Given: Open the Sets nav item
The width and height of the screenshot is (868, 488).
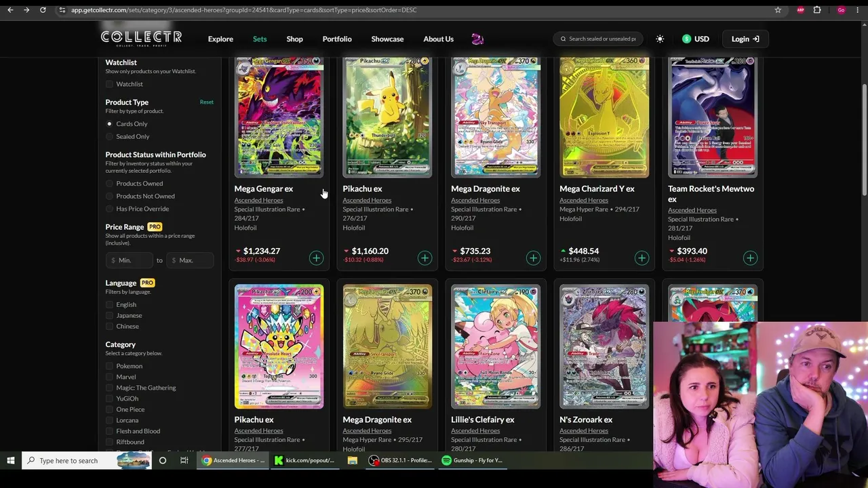Looking at the screenshot, I should pos(260,39).
